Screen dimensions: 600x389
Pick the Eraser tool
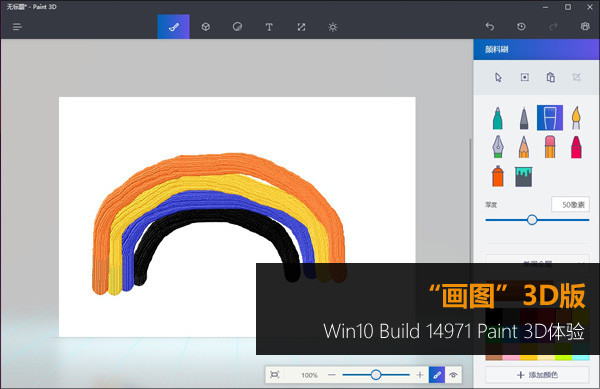click(550, 147)
